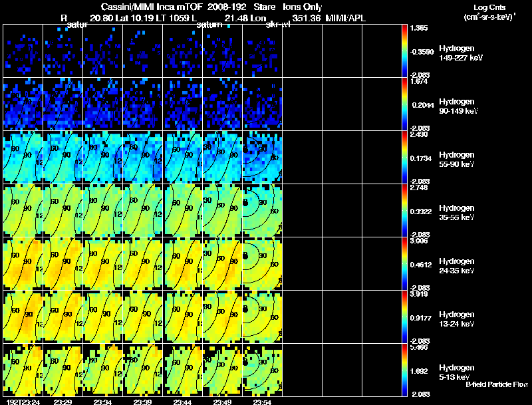Select the 90-149 keV image at 23:54
532x405 pixels.
click(x=263, y=104)
